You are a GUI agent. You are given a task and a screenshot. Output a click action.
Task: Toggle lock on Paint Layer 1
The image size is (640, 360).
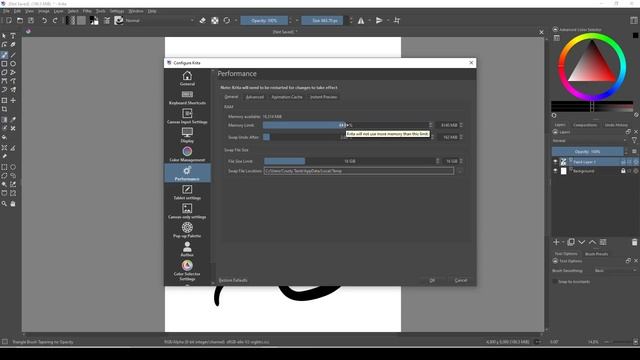[623, 162]
